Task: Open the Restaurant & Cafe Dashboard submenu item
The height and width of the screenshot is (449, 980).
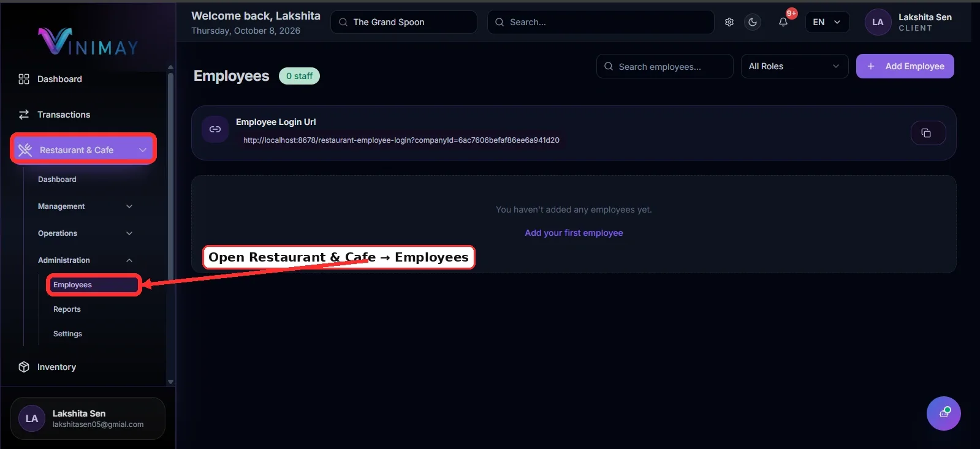Action: point(57,179)
